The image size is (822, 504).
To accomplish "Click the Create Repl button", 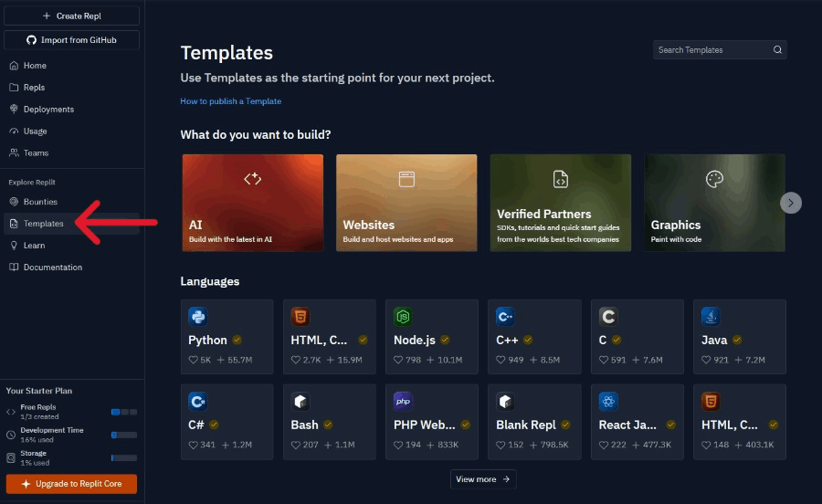I will (72, 16).
